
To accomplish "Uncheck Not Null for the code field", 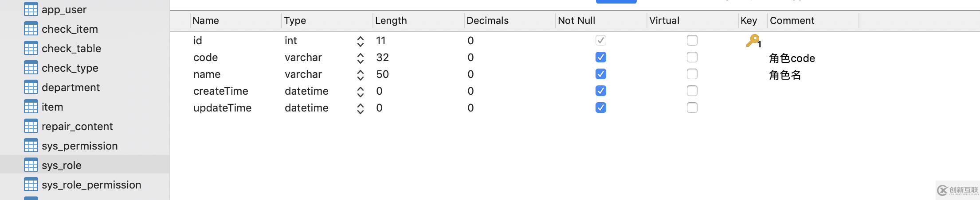I will (601, 58).
